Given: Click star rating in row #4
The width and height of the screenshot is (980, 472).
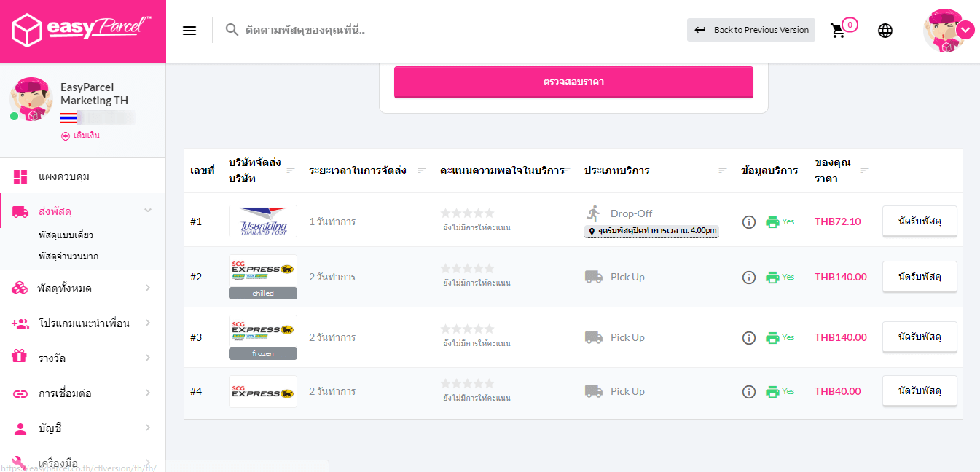Looking at the screenshot, I should 468,384.
